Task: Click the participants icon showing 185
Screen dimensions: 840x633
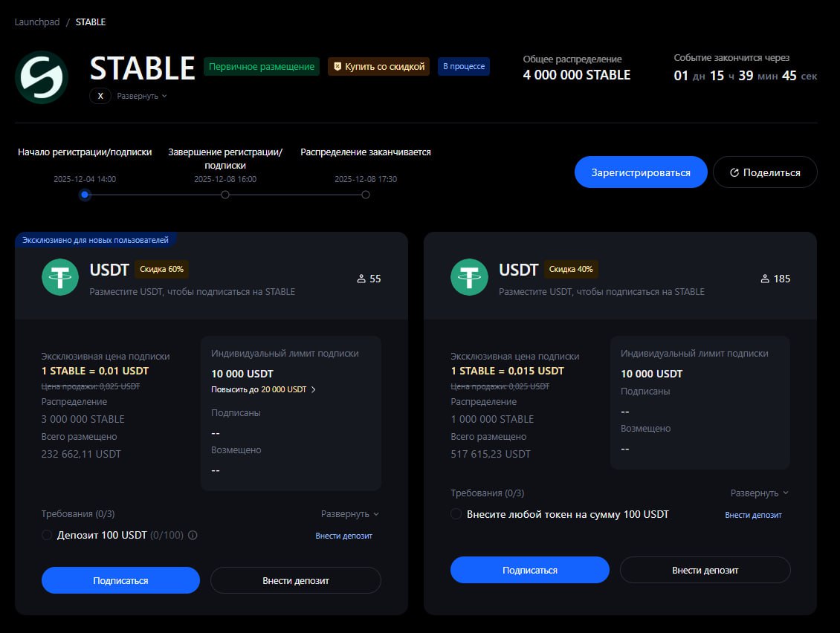Action: point(766,279)
